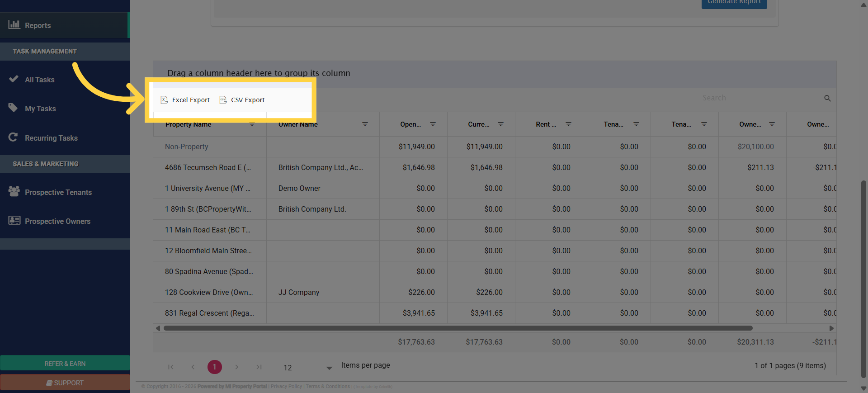
Task: Click the Generate Report button
Action: point(734,3)
